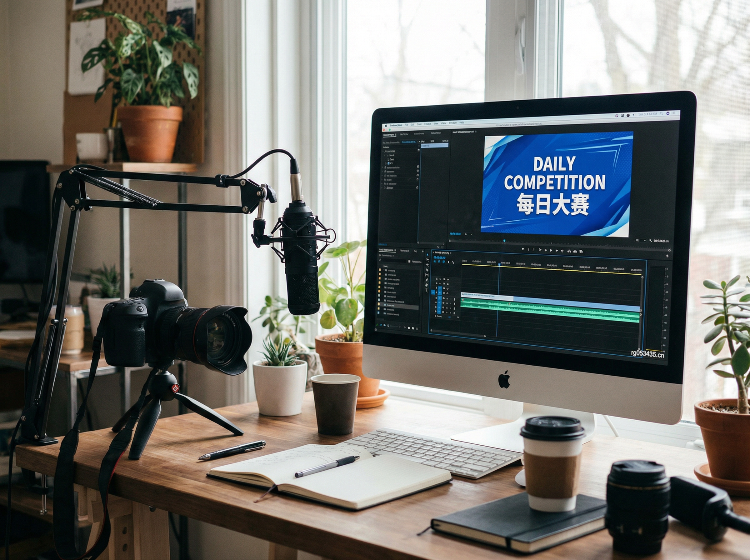Toggle the Snap magnet in timeline header
The width and height of the screenshot is (750, 560).
439,261
